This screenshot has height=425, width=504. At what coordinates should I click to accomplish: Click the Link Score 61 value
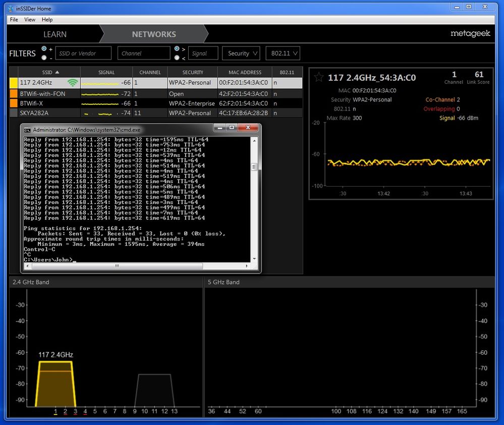[479, 75]
